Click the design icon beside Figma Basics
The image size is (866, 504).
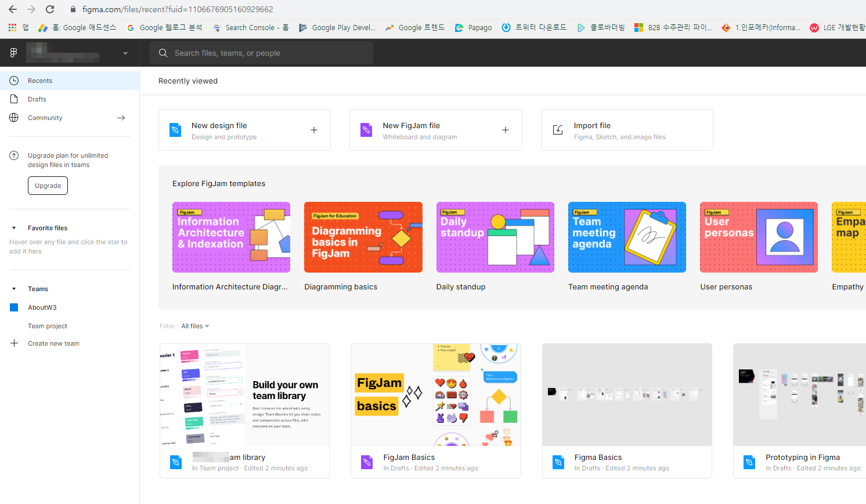pyautogui.click(x=558, y=462)
